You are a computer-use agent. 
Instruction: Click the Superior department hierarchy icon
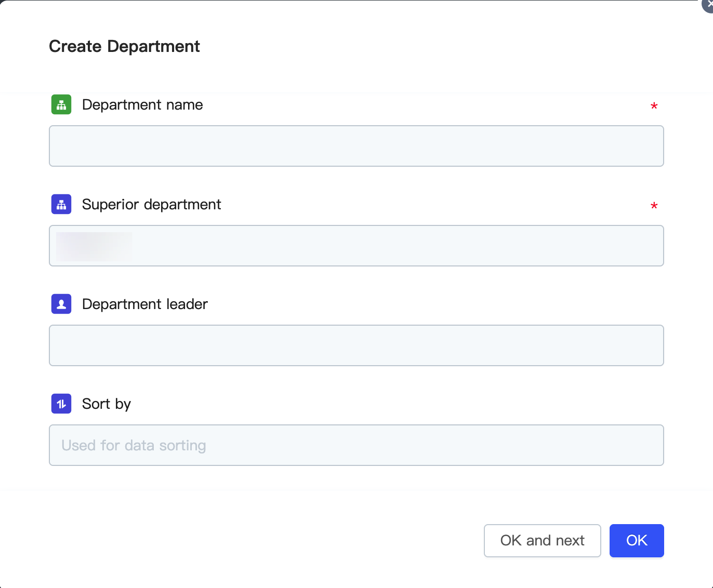[x=61, y=204]
